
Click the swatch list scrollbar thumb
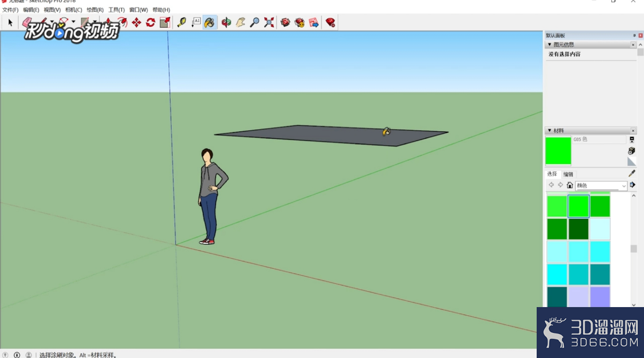pos(634,249)
